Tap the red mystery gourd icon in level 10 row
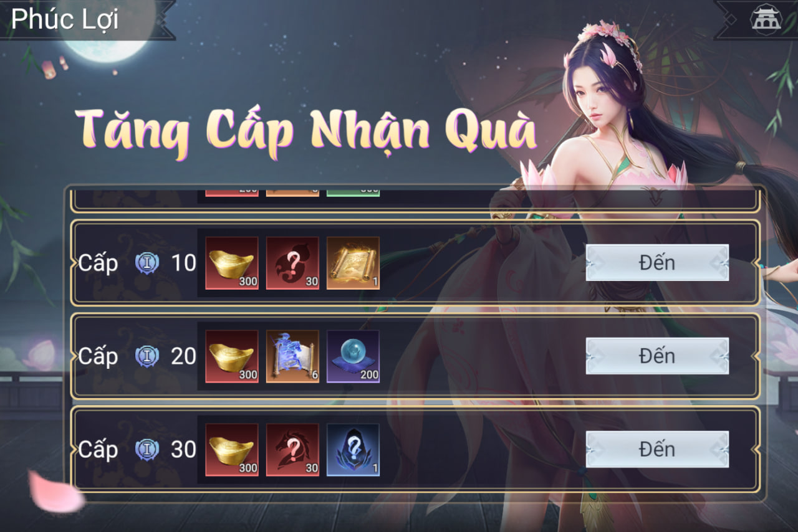 tap(292, 263)
